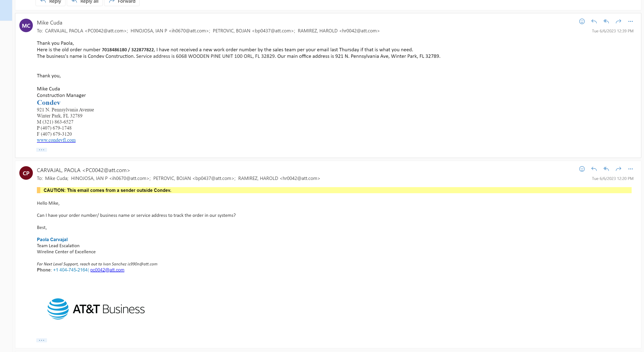Click the pc0042@att.com email link
This screenshot has width=644, height=352.
pyautogui.click(x=107, y=270)
